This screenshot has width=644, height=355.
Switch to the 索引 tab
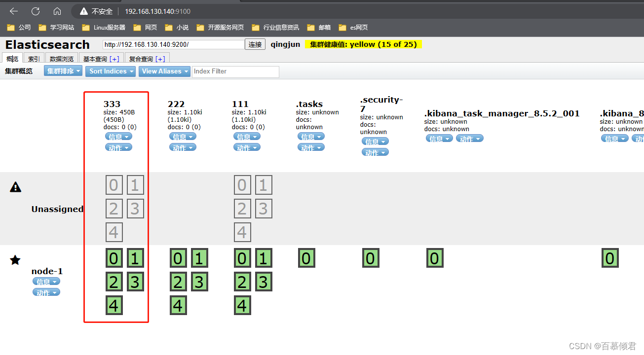(x=34, y=59)
